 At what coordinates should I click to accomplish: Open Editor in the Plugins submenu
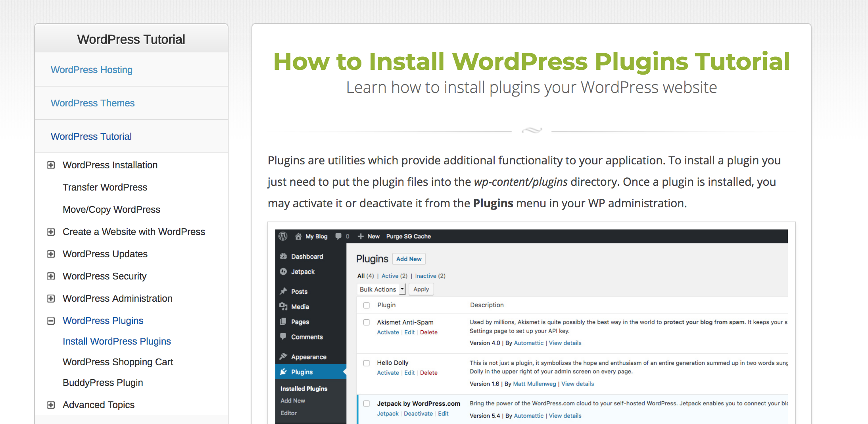point(288,413)
